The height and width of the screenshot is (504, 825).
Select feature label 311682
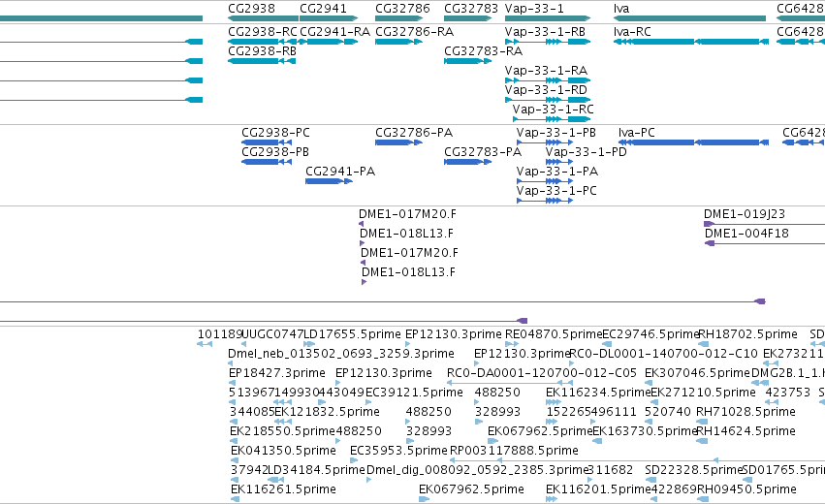(x=611, y=470)
